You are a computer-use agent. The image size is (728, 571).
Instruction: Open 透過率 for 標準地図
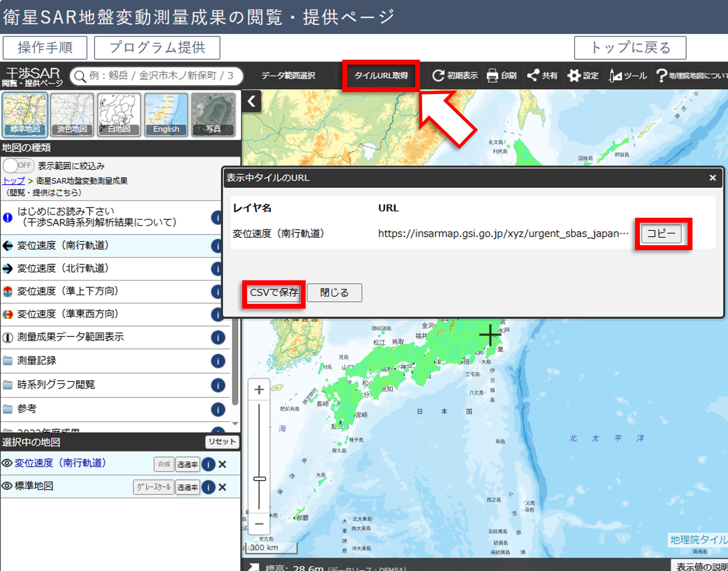tap(188, 487)
